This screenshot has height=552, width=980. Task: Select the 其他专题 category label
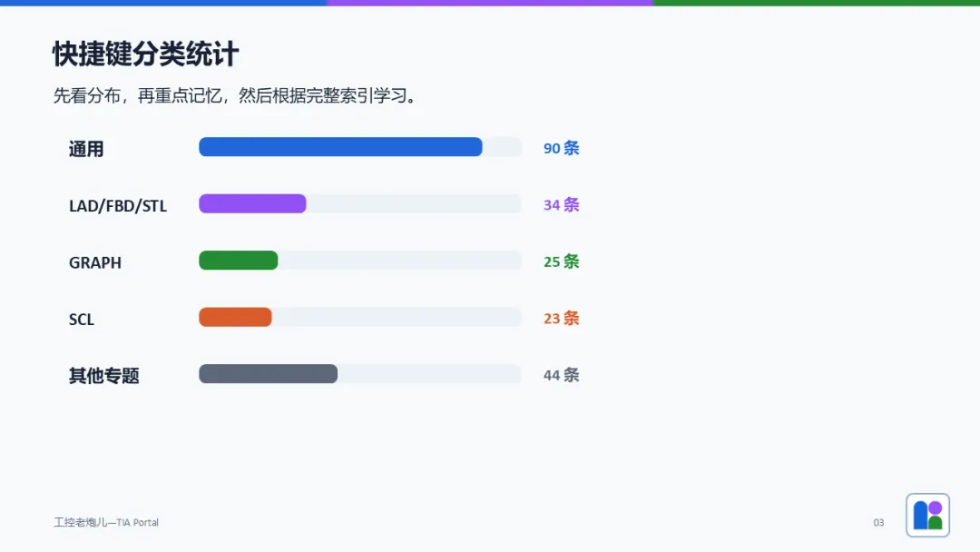click(103, 376)
